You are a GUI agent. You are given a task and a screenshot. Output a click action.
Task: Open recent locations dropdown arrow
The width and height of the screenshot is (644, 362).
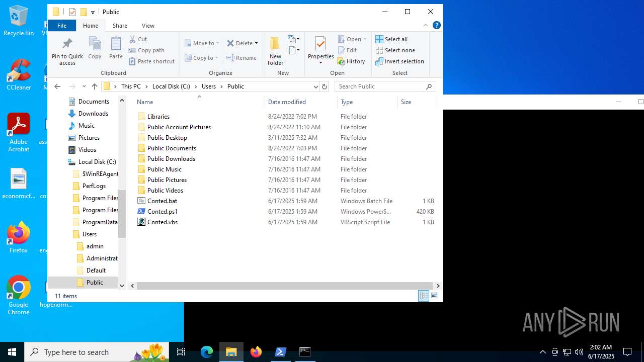click(84, 86)
